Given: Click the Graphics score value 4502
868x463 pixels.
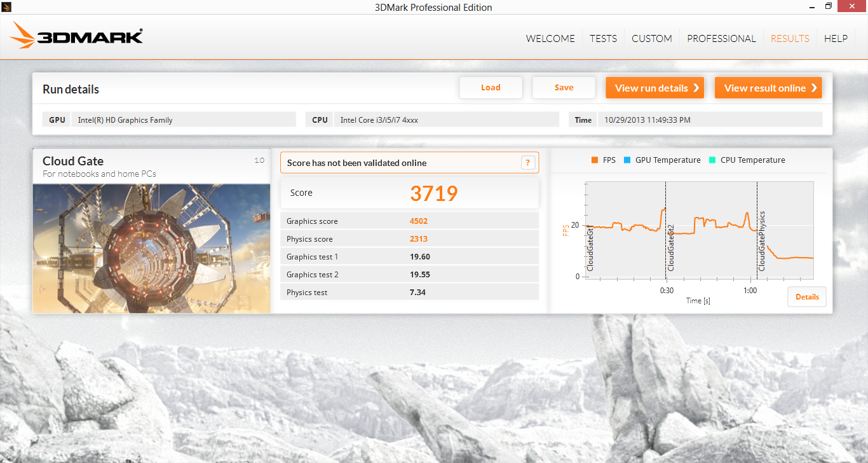Looking at the screenshot, I should point(419,221).
